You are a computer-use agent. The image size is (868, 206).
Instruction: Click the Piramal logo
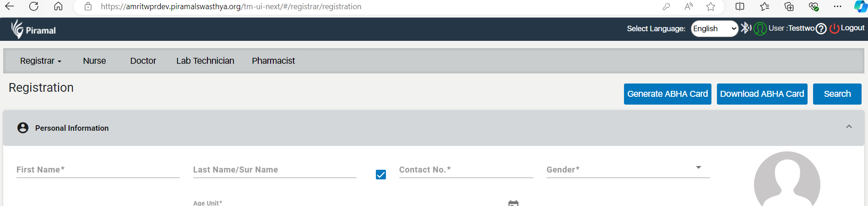point(33,29)
